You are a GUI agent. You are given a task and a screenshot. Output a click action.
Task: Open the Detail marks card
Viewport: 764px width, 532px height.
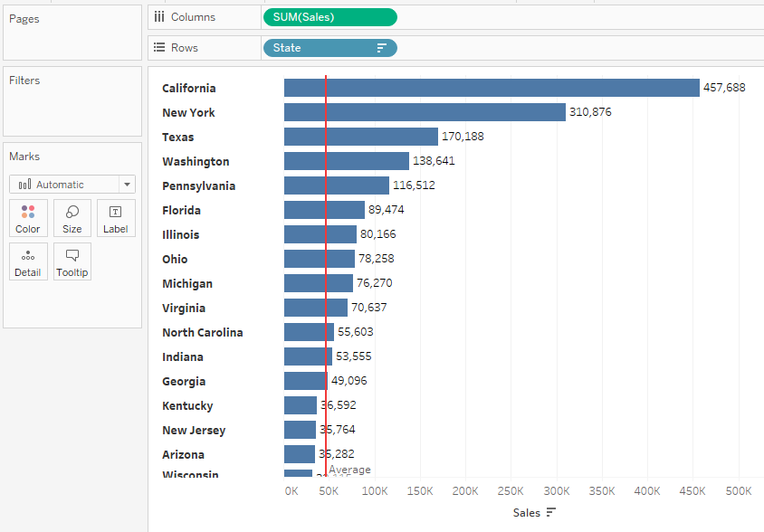27,261
